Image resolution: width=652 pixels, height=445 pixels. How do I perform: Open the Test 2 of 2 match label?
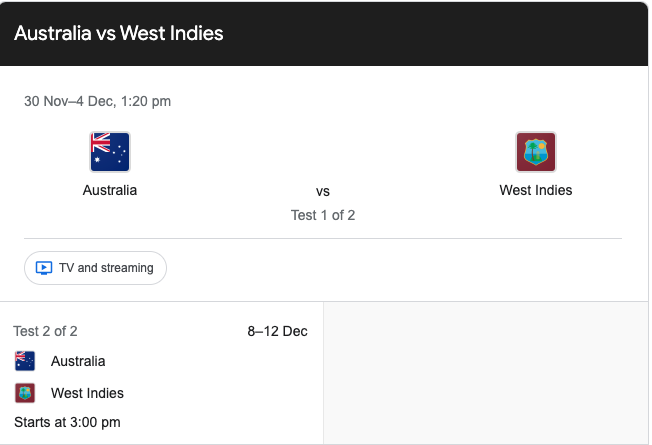(x=45, y=331)
